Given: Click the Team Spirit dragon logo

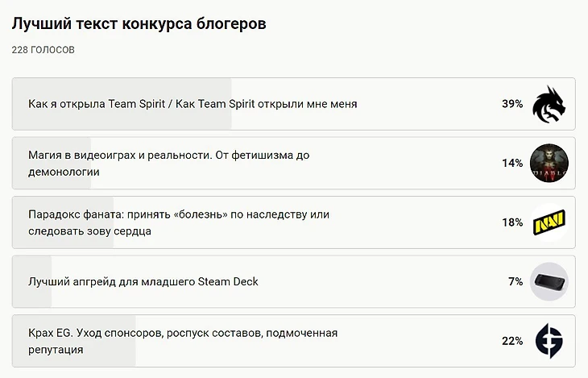Looking at the screenshot, I should [549, 104].
